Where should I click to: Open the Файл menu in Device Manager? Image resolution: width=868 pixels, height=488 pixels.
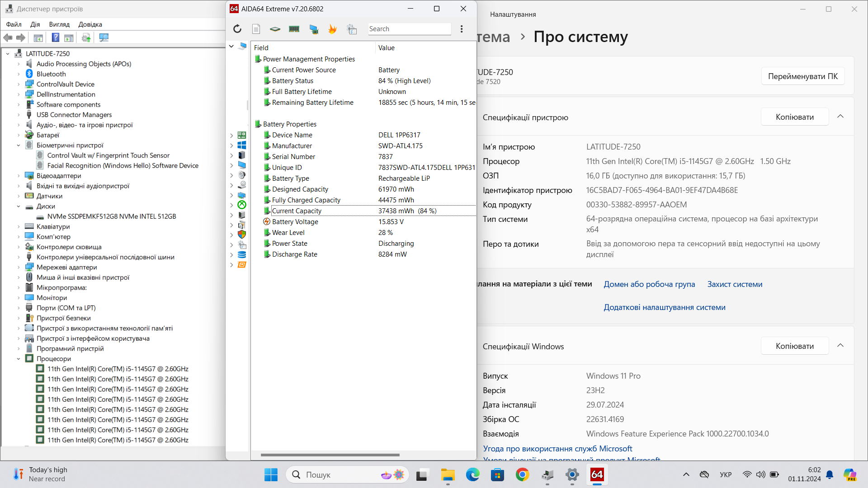[14, 24]
